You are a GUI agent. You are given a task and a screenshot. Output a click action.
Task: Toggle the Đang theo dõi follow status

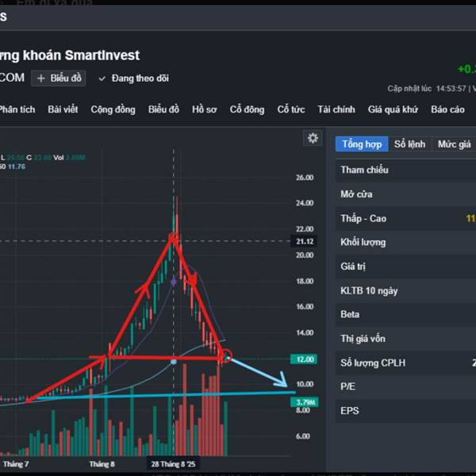[132, 79]
